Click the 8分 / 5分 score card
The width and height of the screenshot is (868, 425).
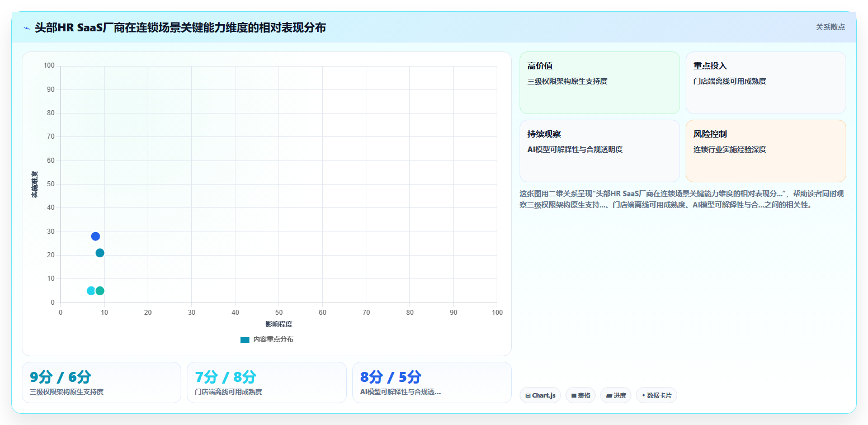[432, 382]
